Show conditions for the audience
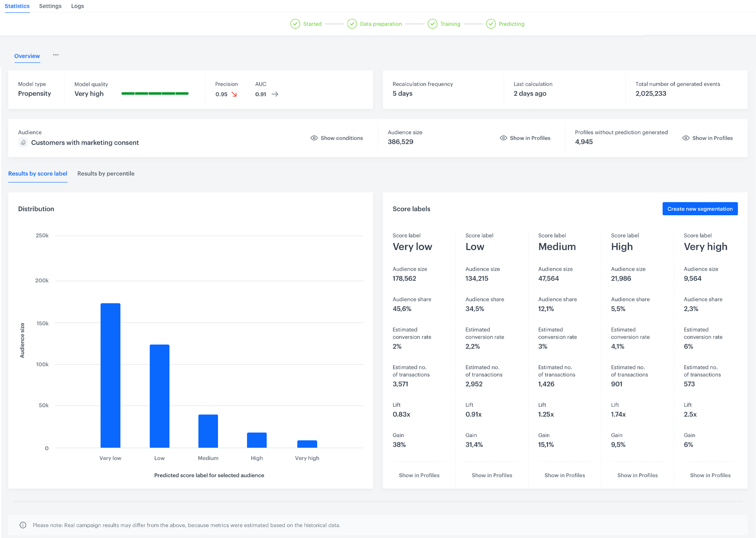Image resolution: width=756 pixels, height=538 pixels. tap(337, 138)
